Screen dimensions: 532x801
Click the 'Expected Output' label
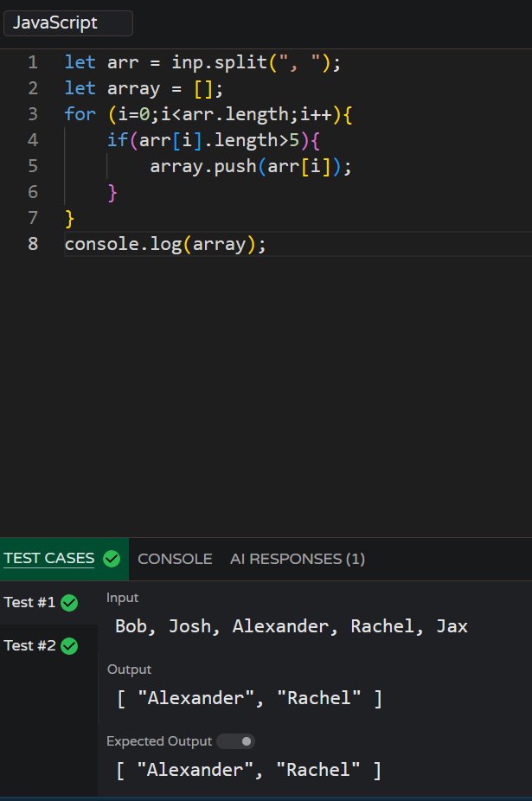click(x=159, y=741)
